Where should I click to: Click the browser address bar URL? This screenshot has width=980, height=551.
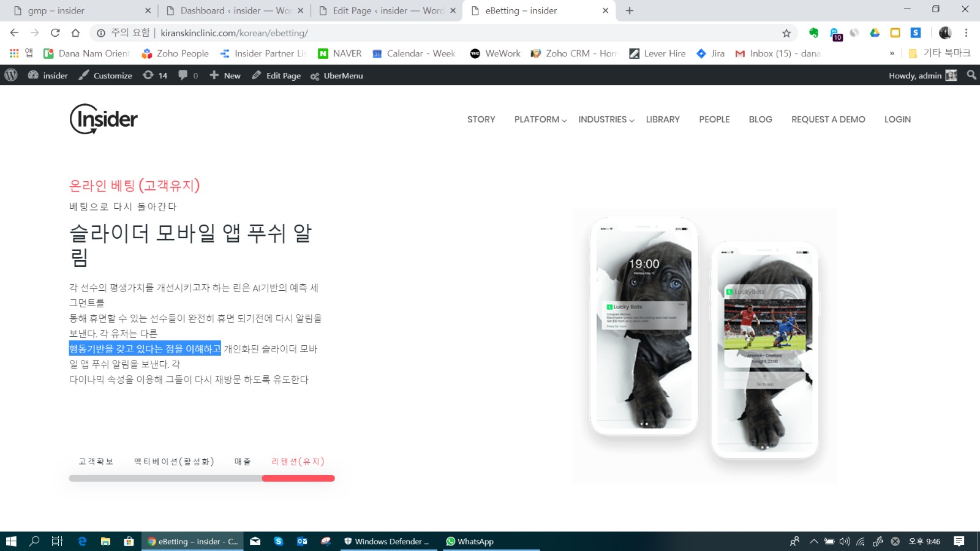pos(234,33)
